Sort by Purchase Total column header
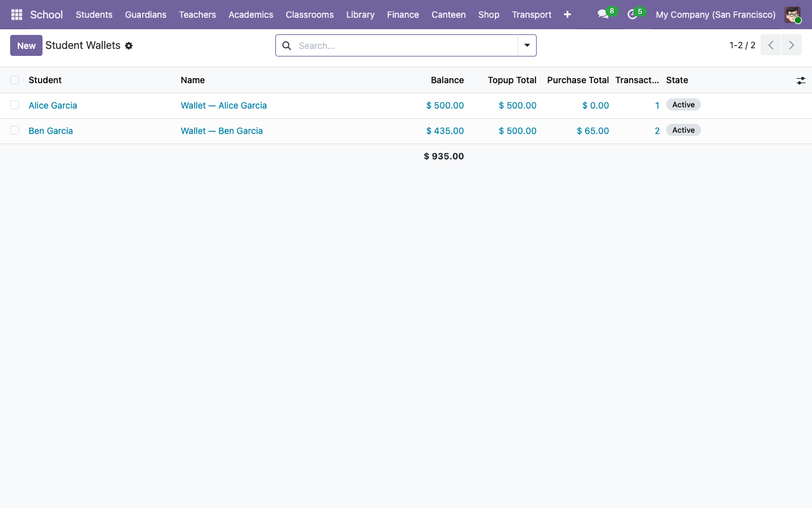 pyautogui.click(x=578, y=80)
